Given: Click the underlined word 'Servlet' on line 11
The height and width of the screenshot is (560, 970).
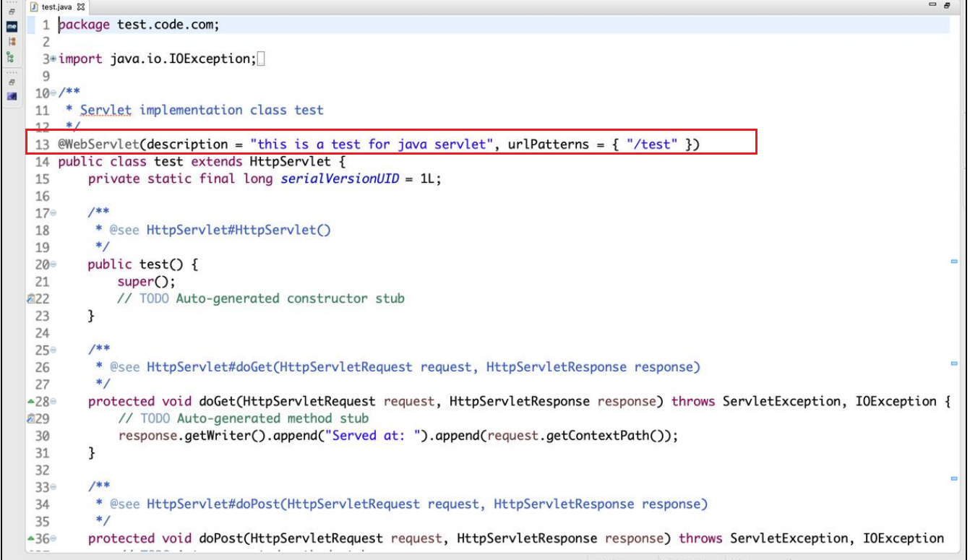Looking at the screenshot, I should coord(106,111).
